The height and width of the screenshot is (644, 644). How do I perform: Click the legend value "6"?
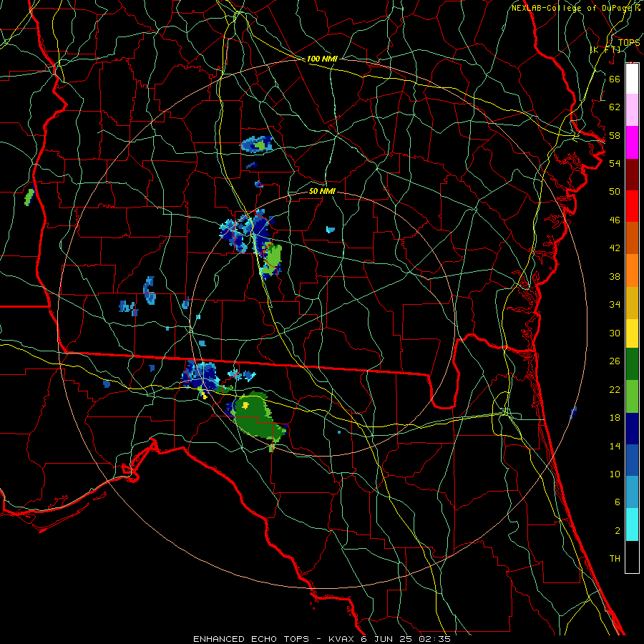pos(617,502)
